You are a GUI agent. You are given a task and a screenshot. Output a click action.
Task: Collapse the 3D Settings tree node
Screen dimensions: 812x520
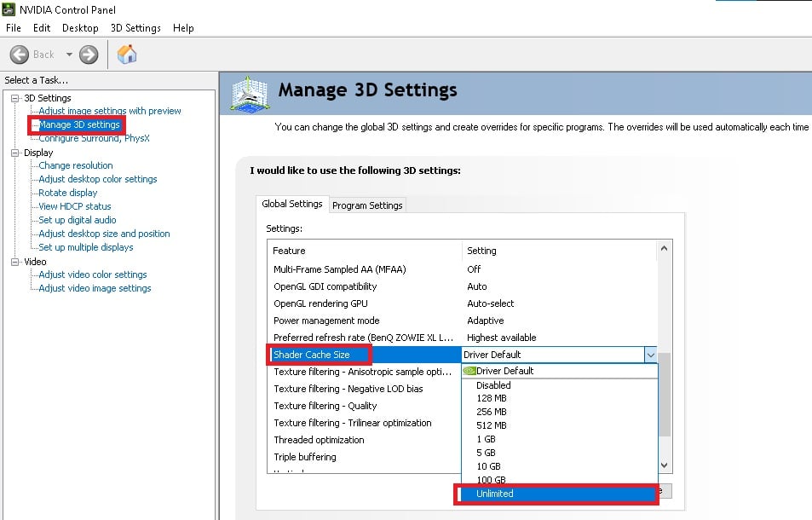pos(14,98)
